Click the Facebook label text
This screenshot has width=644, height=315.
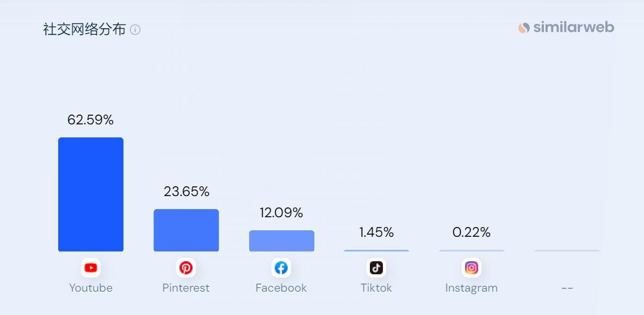click(281, 288)
